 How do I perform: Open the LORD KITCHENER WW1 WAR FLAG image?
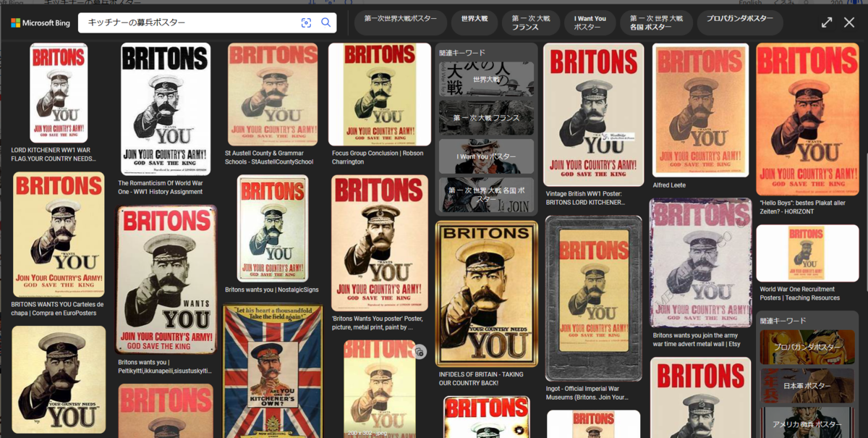59,93
